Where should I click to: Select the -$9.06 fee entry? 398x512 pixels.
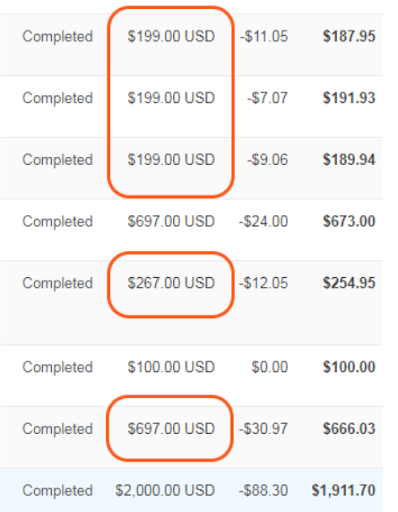[x=267, y=160]
